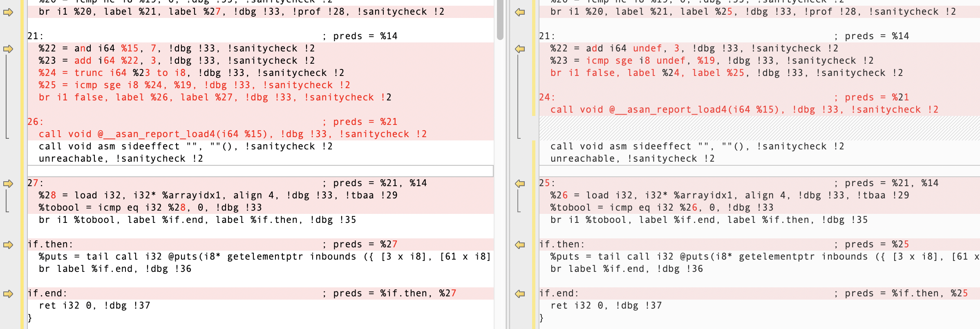This screenshot has height=329, width=980.
Task: Click the left-pane merge arrow beside block label '27:'
Action: pos(8,184)
